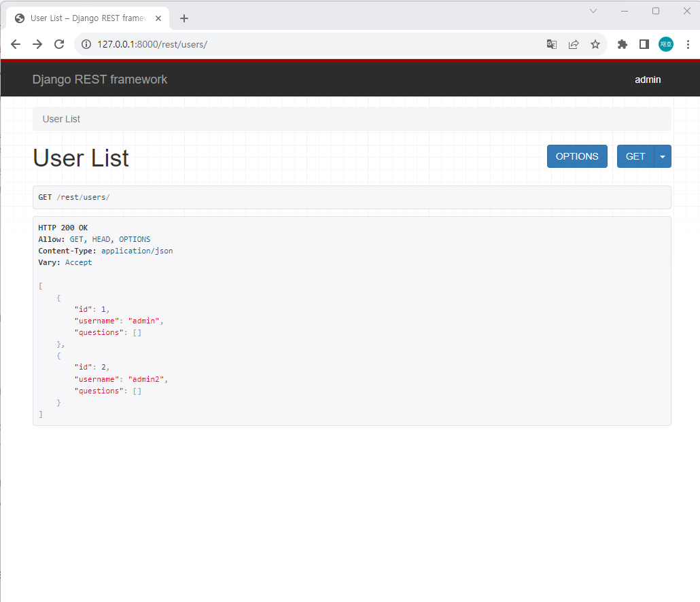Expand the GET format dropdown arrow

click(663, 156)
